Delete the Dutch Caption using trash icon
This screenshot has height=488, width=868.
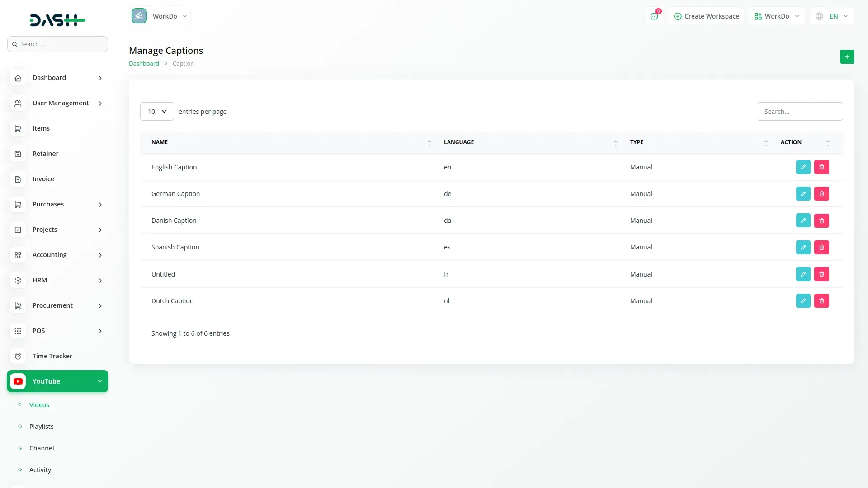(821, 300)
